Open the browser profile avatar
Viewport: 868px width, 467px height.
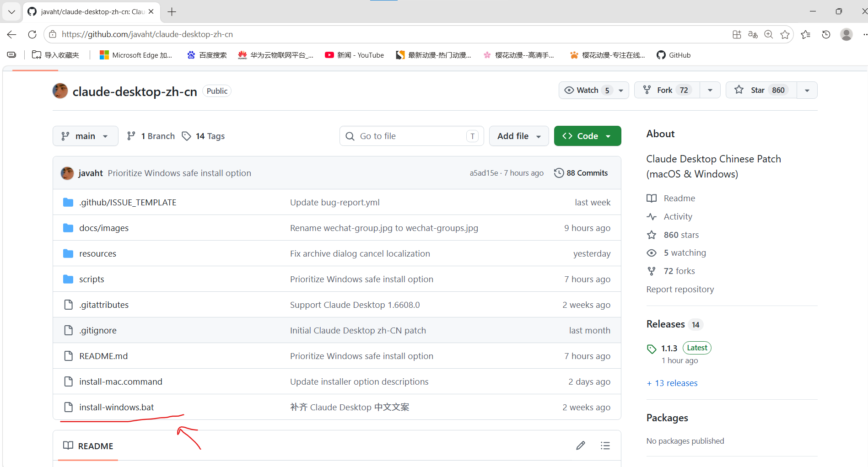coord(846,34)
